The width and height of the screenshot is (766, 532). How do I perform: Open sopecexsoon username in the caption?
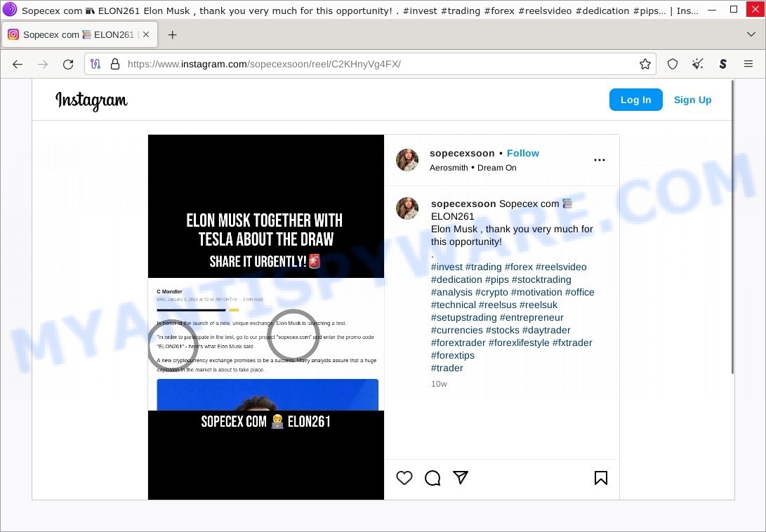463,204
